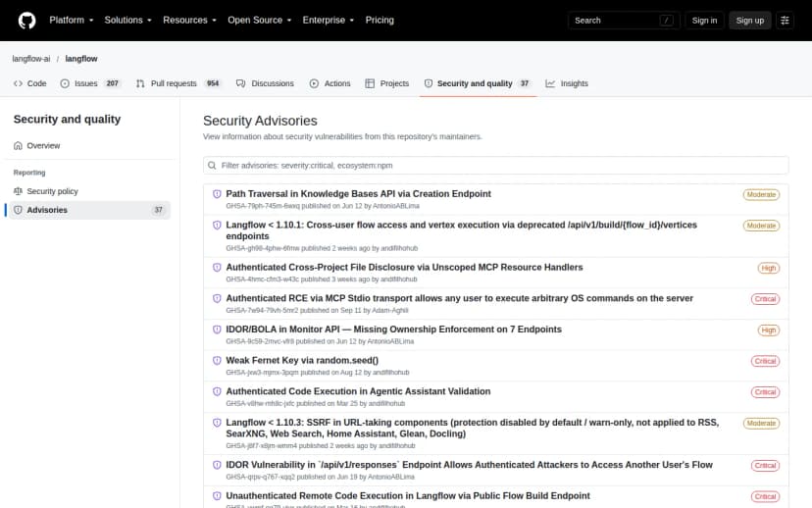
Task: Open Cross-Project File Disclosure advisory
Action: [x=404, y=267]
